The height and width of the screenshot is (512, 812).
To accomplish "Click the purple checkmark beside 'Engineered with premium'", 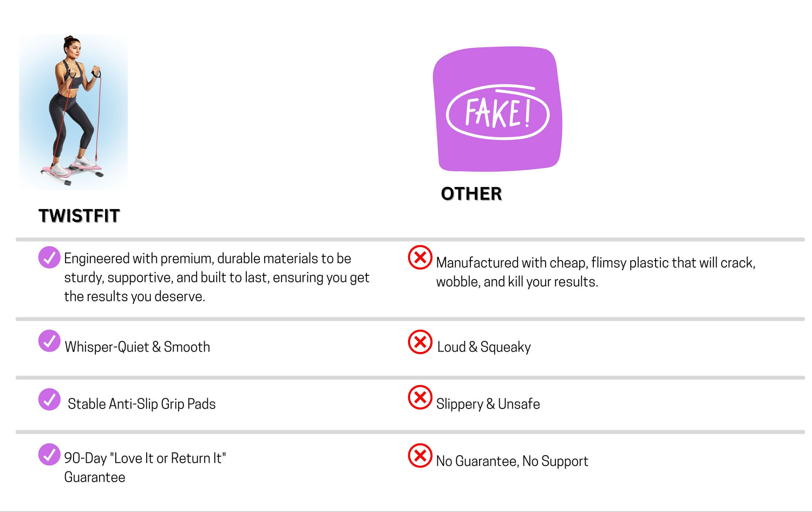I will click(x=49, y=257).
